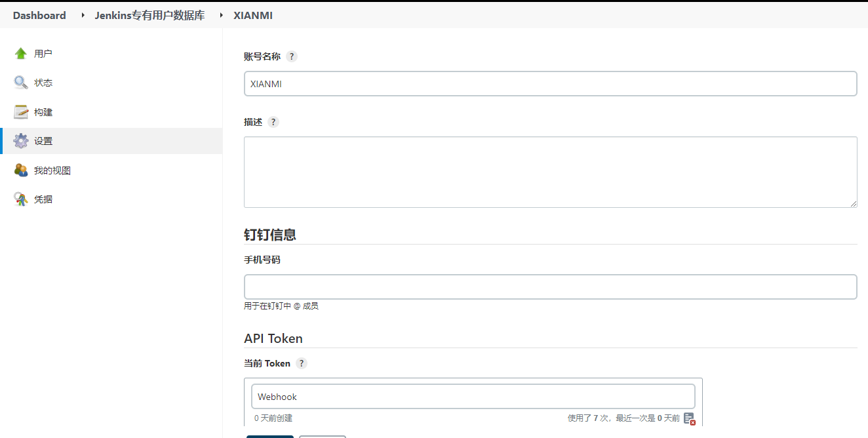This screenshot has height=438, width=868.
Task: Show help for the 描述 field
Action: point(273,122)
